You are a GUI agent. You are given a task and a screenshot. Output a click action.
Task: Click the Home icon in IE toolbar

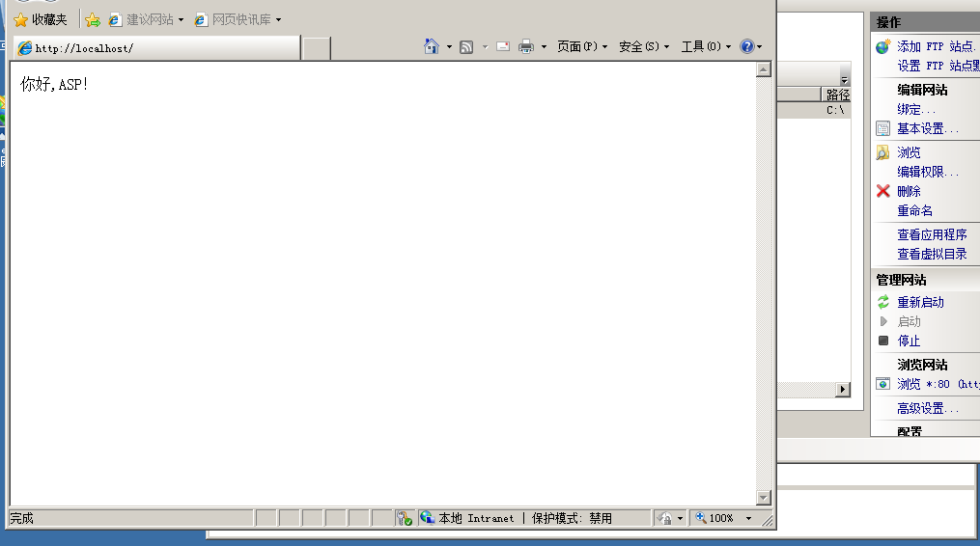click(432, 46)
